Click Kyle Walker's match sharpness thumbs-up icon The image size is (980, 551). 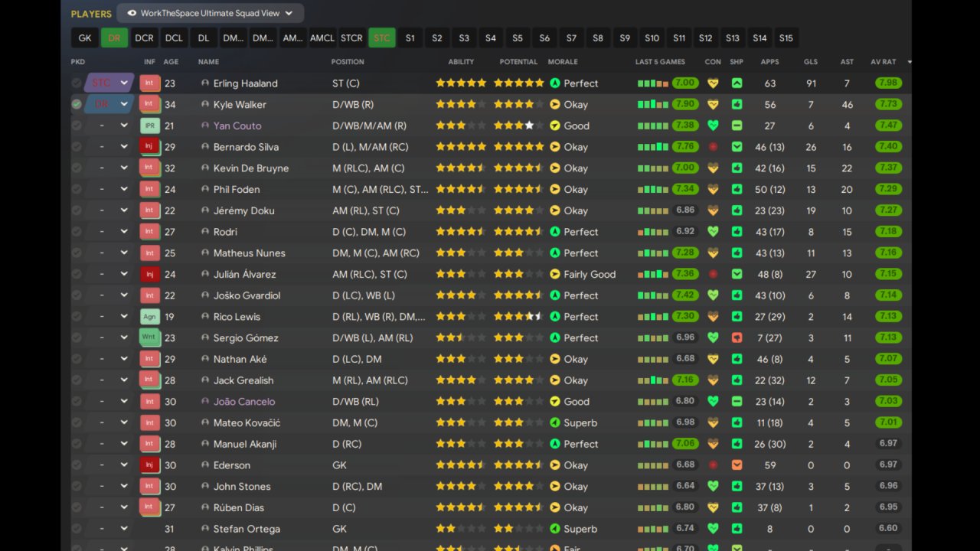(737, 105)
